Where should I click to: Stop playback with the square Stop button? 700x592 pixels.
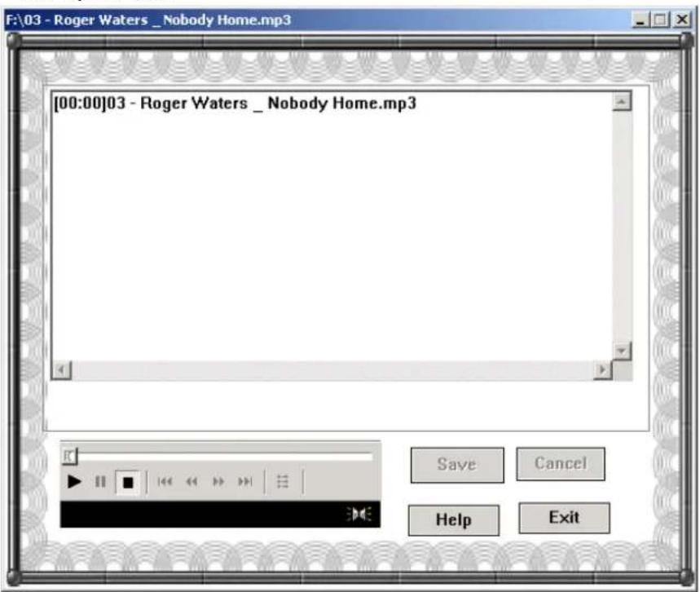[x=128, y=483]
